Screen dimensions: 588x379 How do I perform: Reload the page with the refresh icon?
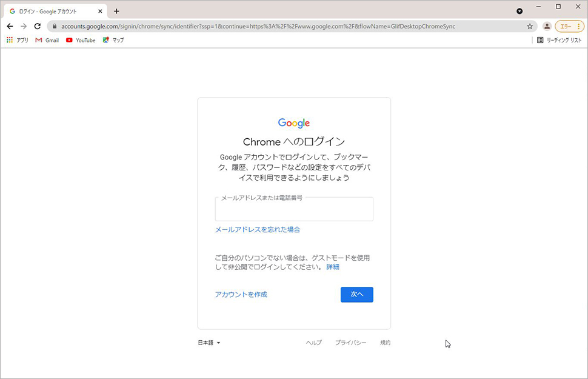(x=37, y=26)
